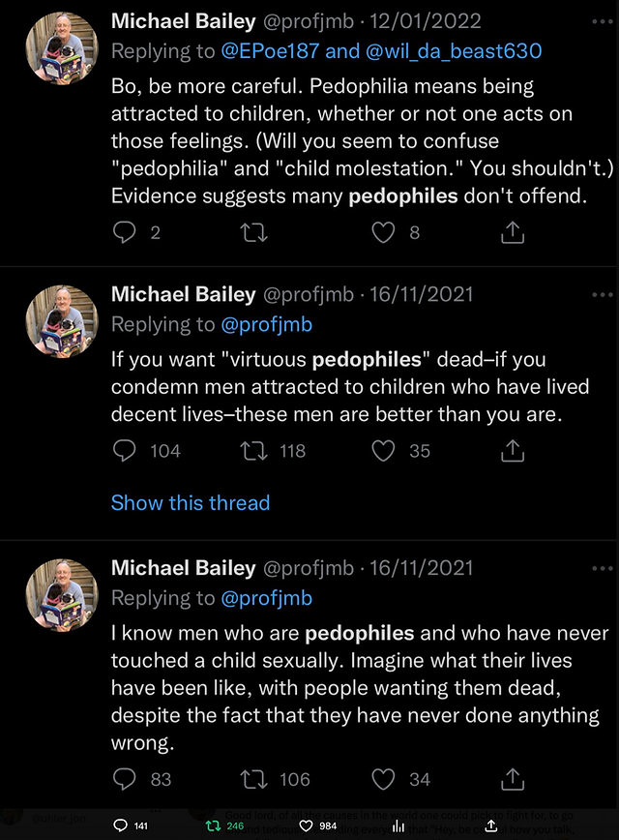This screenshot has height=840, width=619.
Task: Open Bailey's profile picture thumbnail
Action: pyautogui.click(x=61, y=44)
